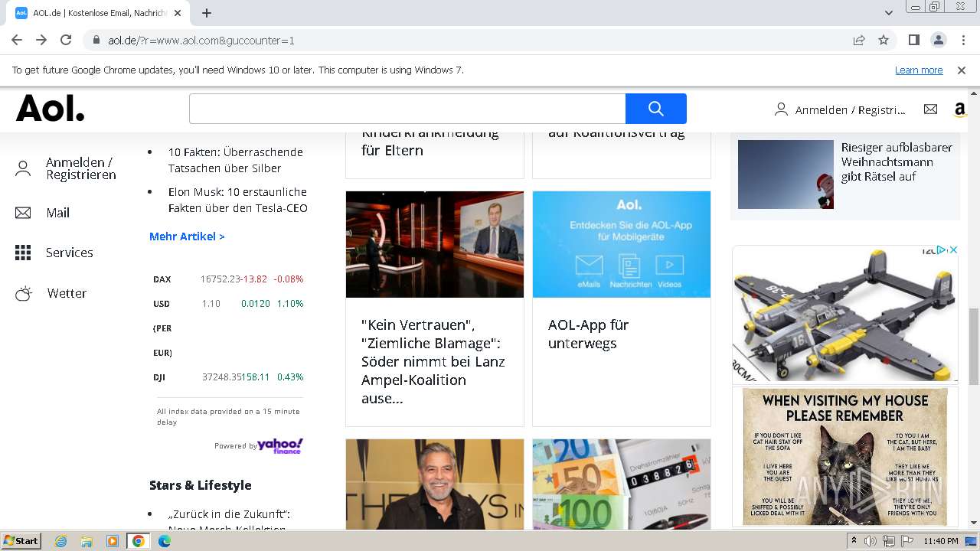Share this page via the share icon

click(859, 40)
